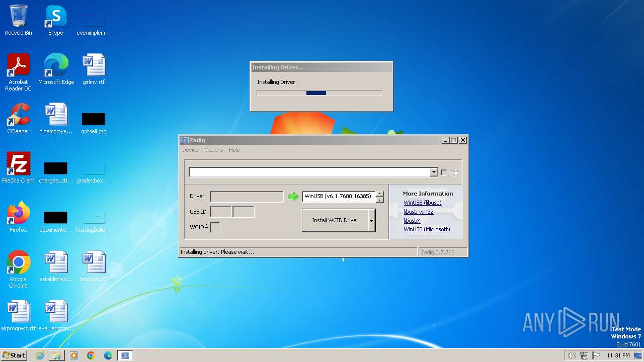Screen dimensions: 644x362
Task: Open Edge from the taskbar
Action: pos(108,355)
